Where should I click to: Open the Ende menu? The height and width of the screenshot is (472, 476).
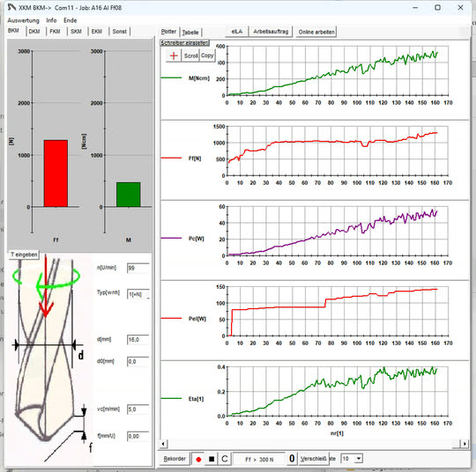71,20
